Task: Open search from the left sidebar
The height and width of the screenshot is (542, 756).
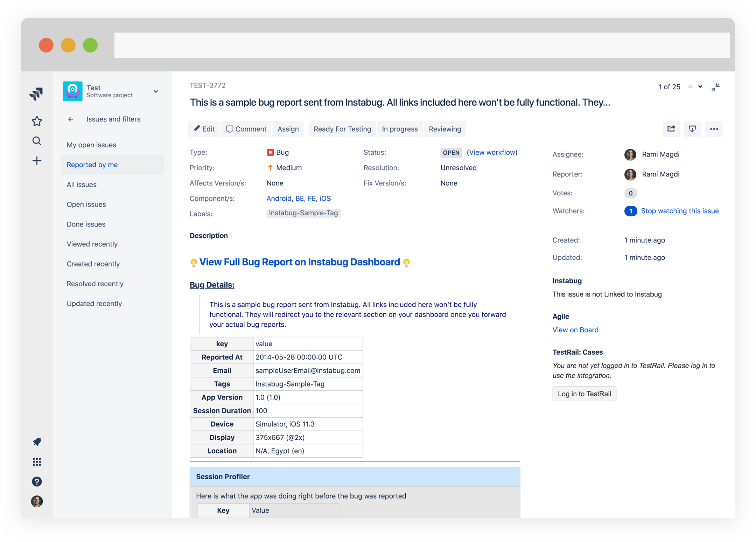Action: pos(36,141)
